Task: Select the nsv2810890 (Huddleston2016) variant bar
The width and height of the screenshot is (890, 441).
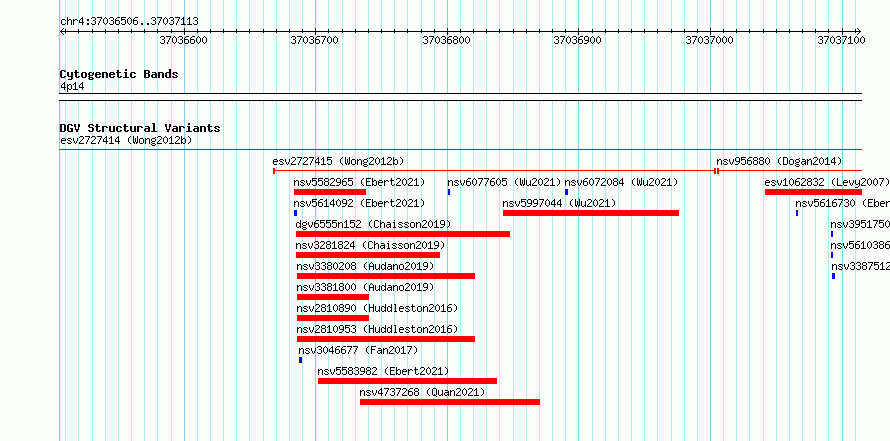Action: click(x=333, y=318)
